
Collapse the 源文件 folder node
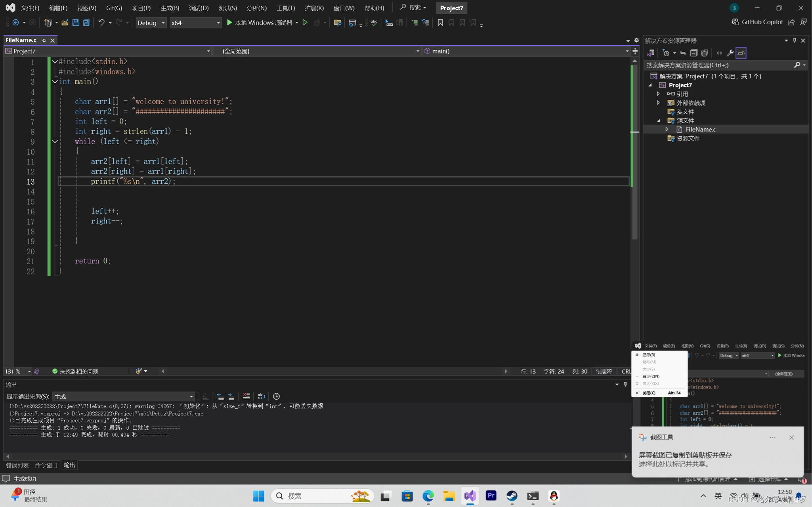[659, 120]
